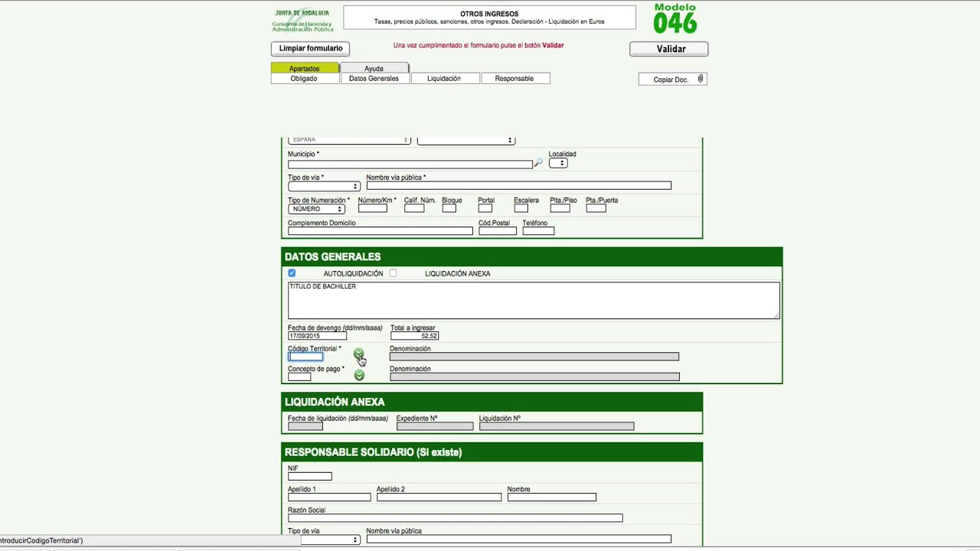Click the Portal input field
The image size is (980, 551).
[485, 208]
